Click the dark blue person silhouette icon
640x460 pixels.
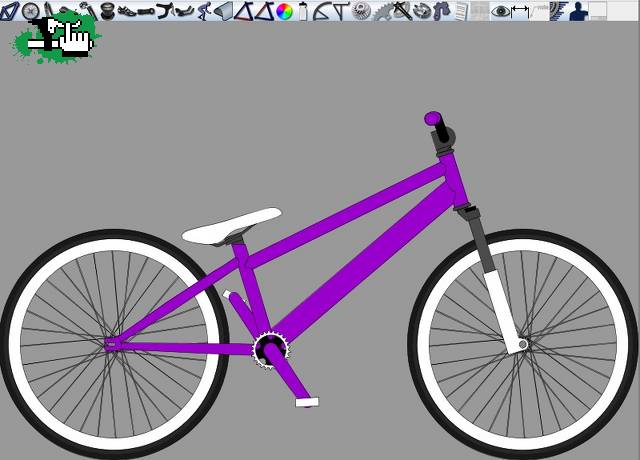coord(578,11)
